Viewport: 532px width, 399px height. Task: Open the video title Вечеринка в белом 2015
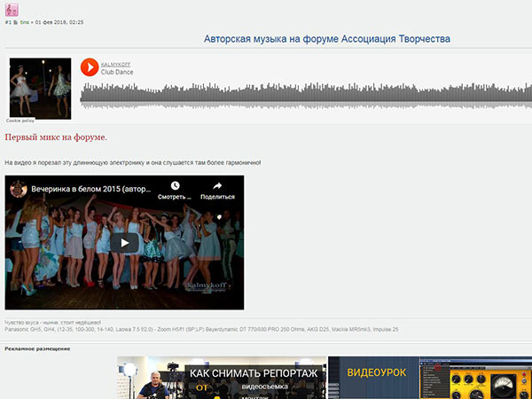(91, 189)
